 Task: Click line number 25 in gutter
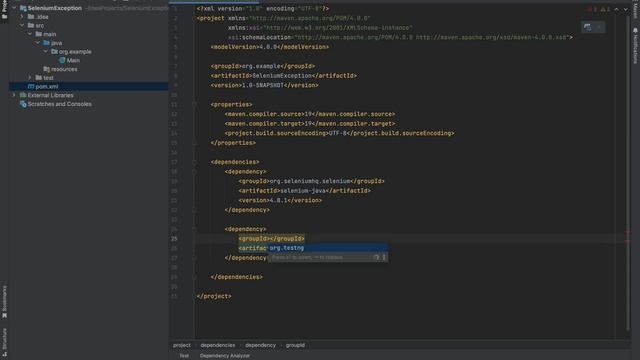[x=174, y=238]
